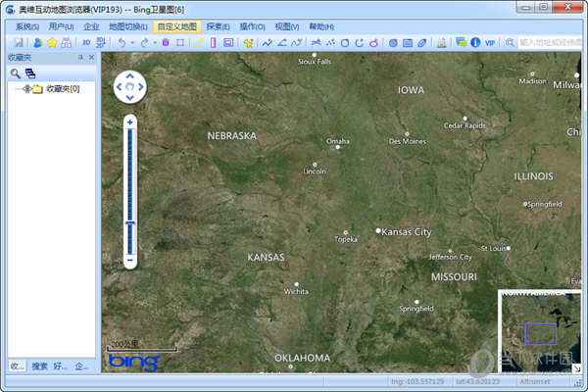
Task: Focus the address or coordinates input field
Action: 550,42
